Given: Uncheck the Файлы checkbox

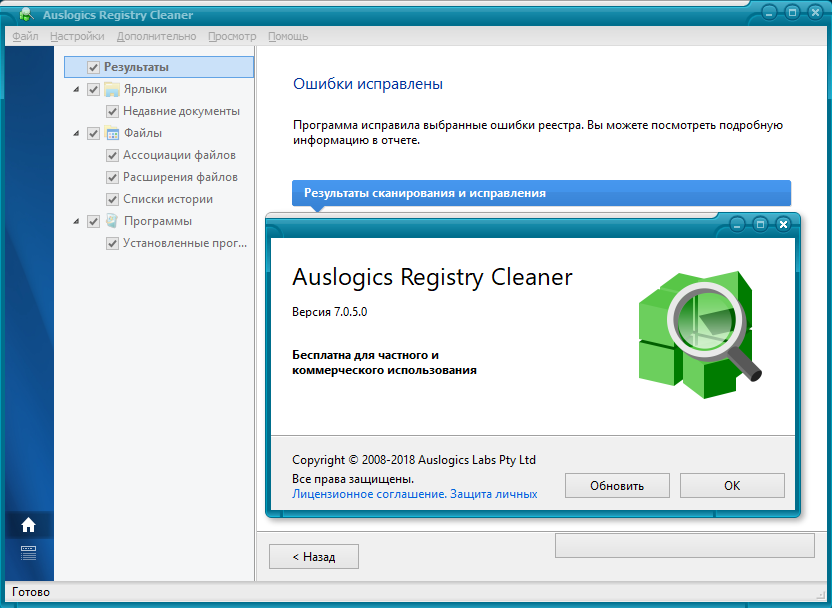Looking at the screenshot, I should tap(93, 133).
